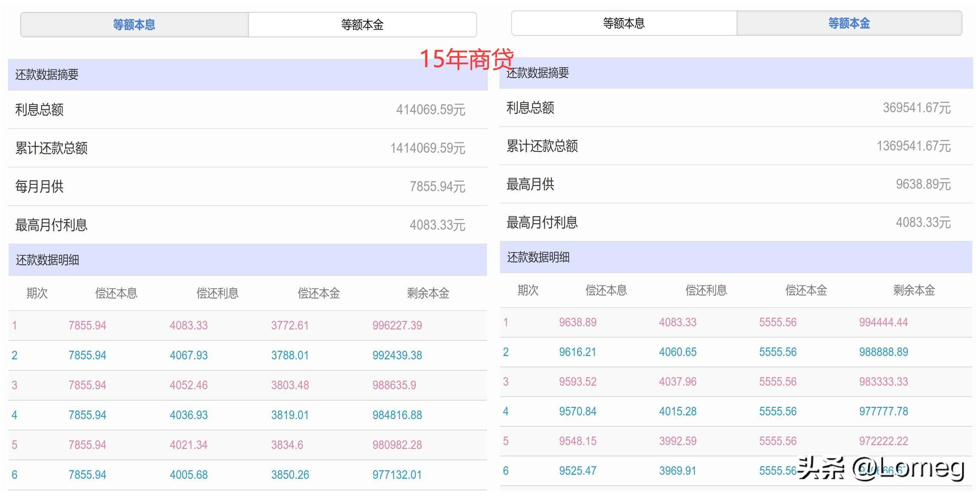The width and height of the screenshot is (980, 496).
Task: Click the active 等额本息 tab on left
Action: 134,24
